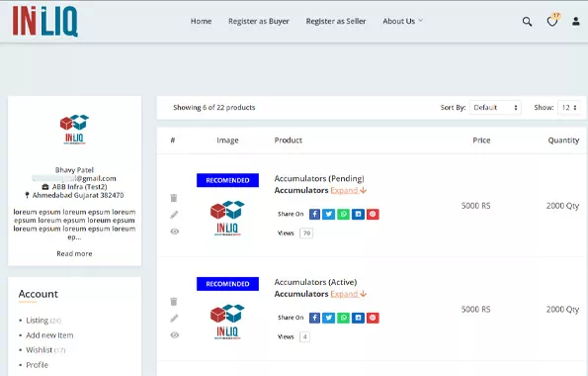This screenshot has width=588, height=376.
Task: Open the Show 12 per page dropdown
Action: tap(569, 108)
